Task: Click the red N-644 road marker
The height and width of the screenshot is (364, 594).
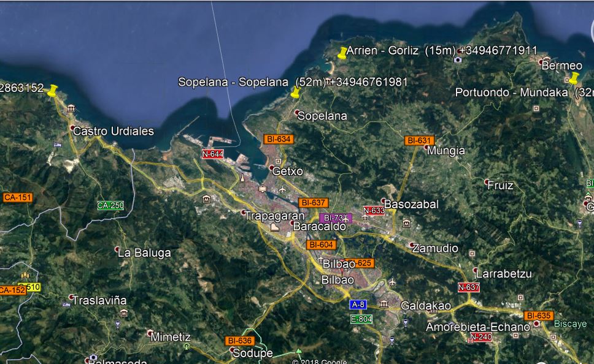Action: coord(213,154)
